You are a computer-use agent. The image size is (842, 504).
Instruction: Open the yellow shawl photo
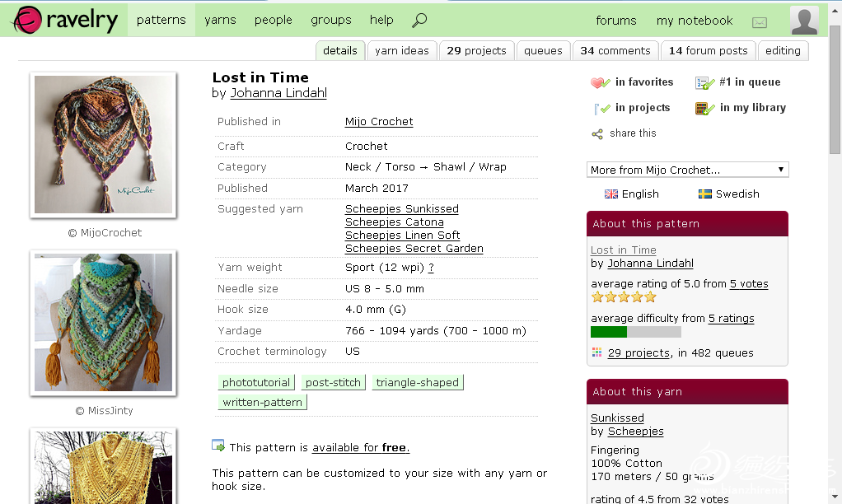[104, 466]
